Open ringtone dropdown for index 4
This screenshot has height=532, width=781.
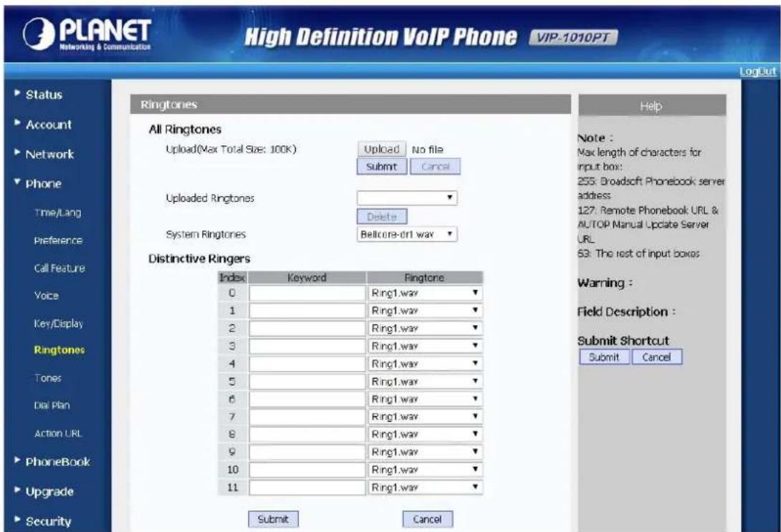point(425,364)
